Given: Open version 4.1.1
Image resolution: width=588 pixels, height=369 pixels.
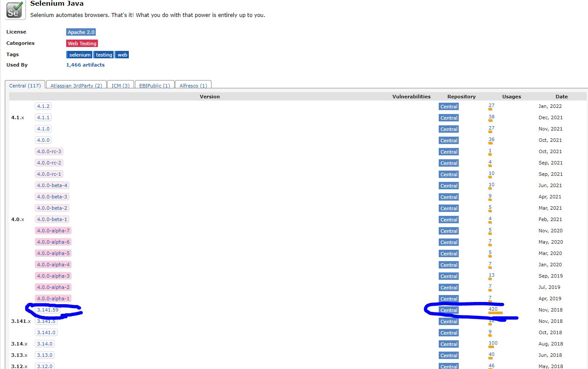Looking at the screenshot, I should (43, 117).
